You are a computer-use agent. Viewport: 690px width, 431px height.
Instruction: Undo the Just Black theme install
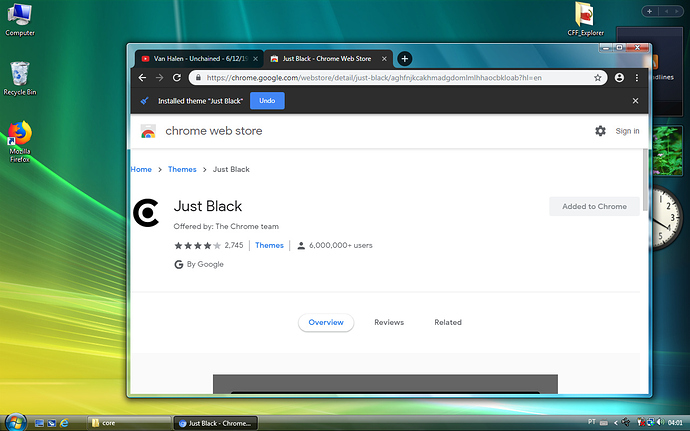pos(267,101)
